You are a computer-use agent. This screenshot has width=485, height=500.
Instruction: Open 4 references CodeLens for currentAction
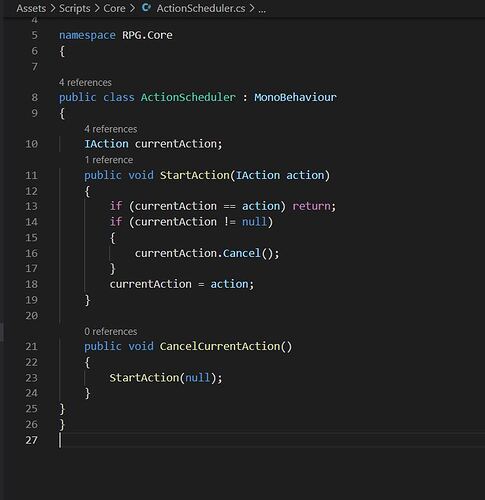click(x=110, y=129)
